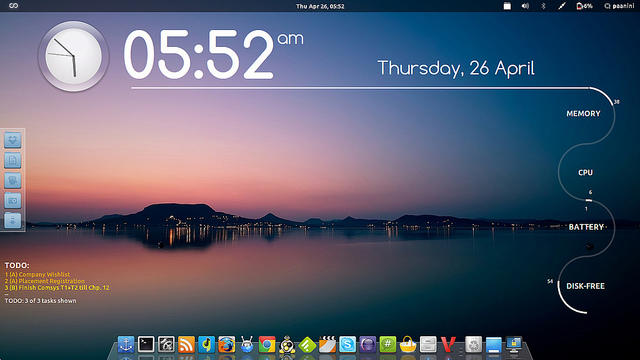
Task: Click the 3 of 3 tasks shown line
Action: (40, 300)
